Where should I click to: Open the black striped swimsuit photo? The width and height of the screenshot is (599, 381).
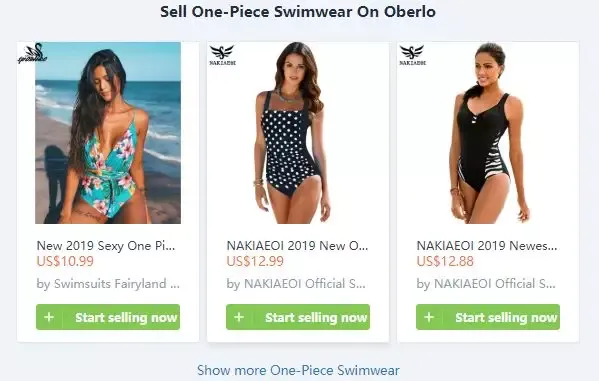[x=489, y=133]
